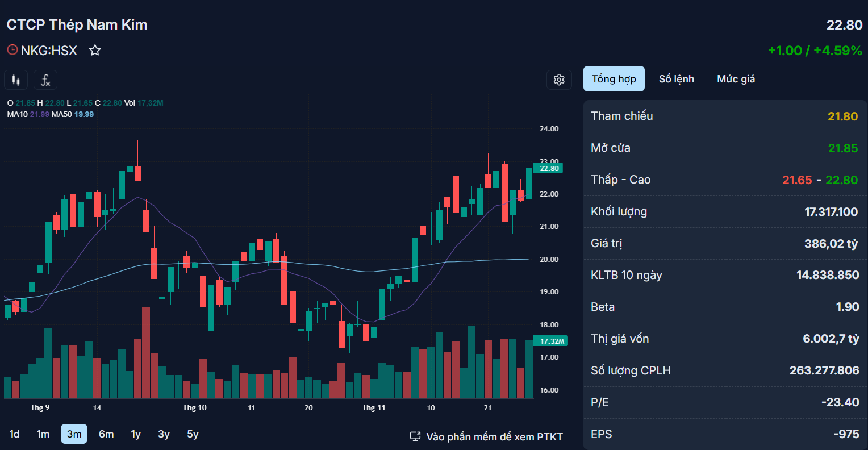Change chart range to 6m
The image size is (868, 450).
click(106, 434)
